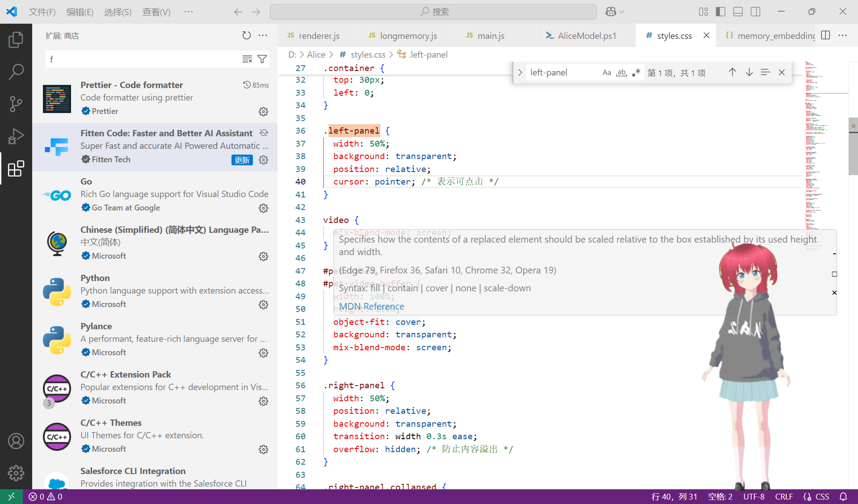The width and height of the screenshot is (858, 504).
Task: Click the extensions search input field
Action: click(143, 59)
